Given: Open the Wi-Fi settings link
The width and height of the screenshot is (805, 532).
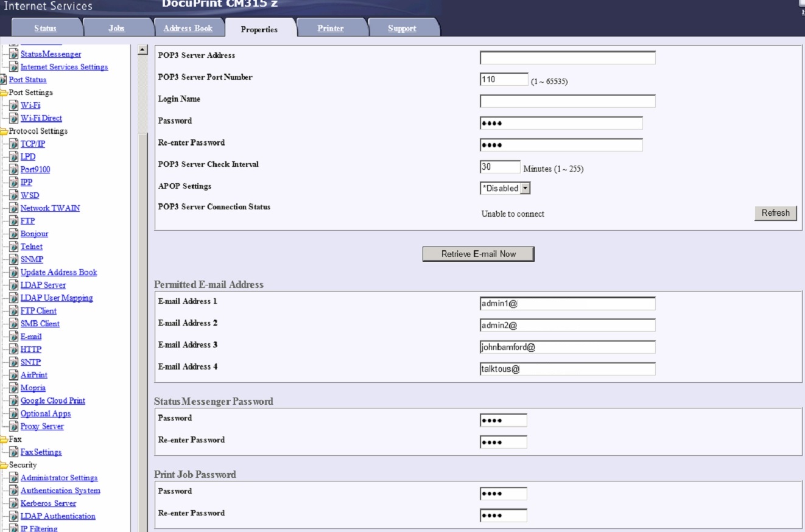Looking at the screenshot, I should (x=30, y=105).
